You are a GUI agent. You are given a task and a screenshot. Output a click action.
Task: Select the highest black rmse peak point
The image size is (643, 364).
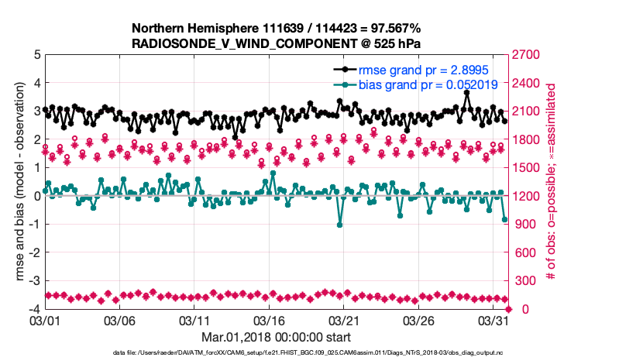(466, 92)
